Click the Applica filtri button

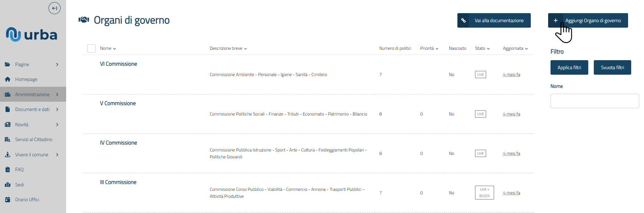(x=569, y=67)
